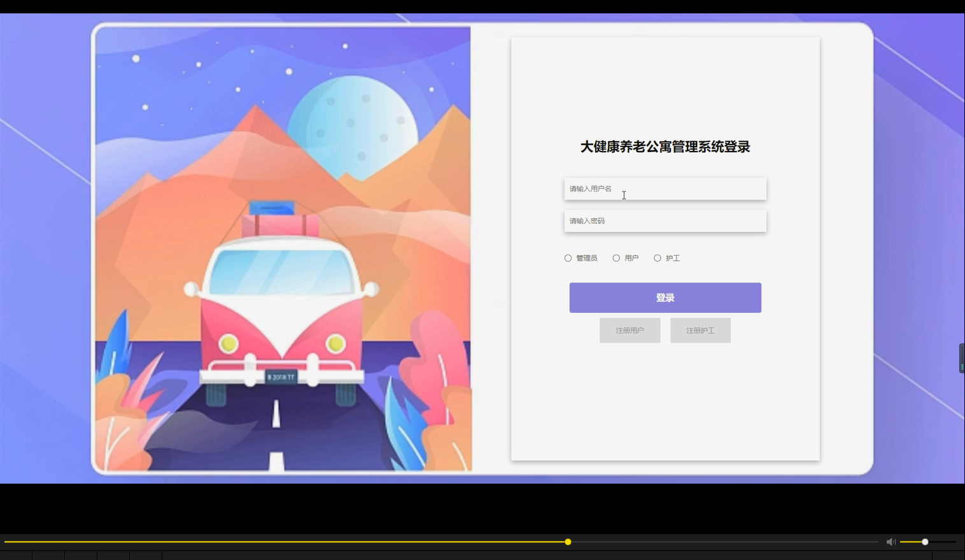Select the 用户 role radio button
Image resolution: width=965 pixels, height=560 pixels.
pos(616,258)
